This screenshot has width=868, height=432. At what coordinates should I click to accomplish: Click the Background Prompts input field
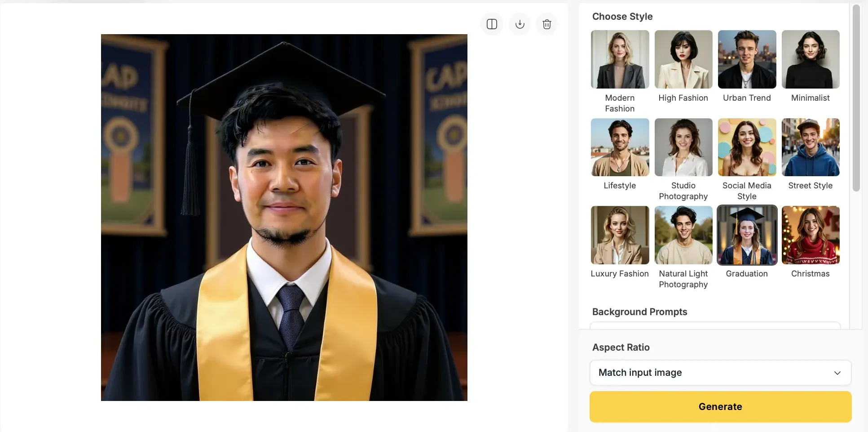pyautogui.click(x=715, y=325)
